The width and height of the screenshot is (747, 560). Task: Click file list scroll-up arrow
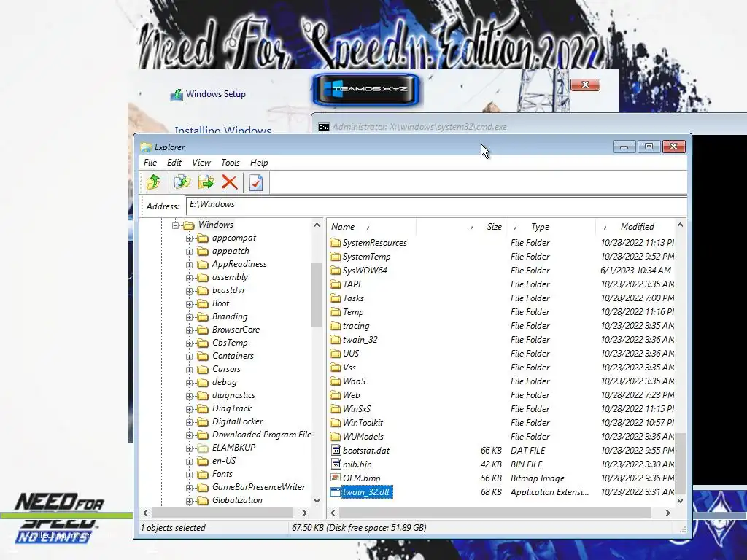tap(681, 225)
